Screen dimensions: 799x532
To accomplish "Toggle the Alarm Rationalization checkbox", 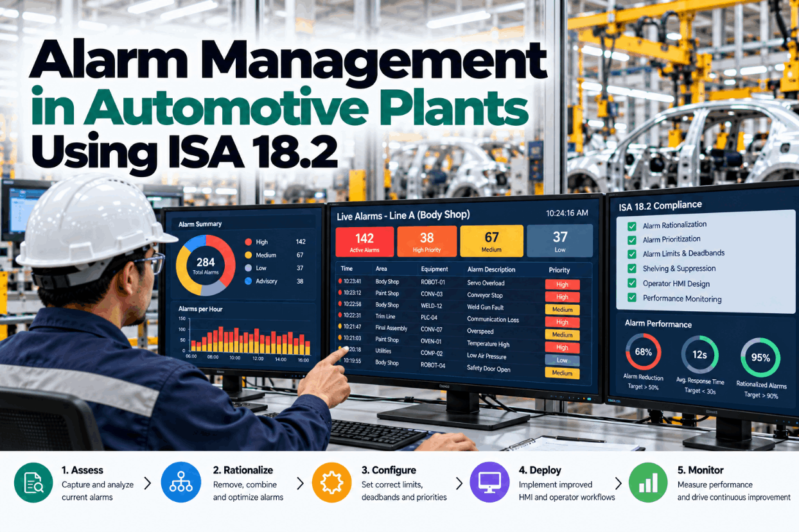I will tap(631, 226).
